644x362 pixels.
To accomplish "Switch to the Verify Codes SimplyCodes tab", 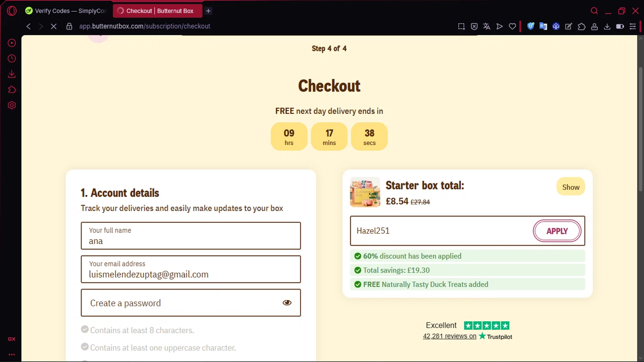I will coord(66,11).
